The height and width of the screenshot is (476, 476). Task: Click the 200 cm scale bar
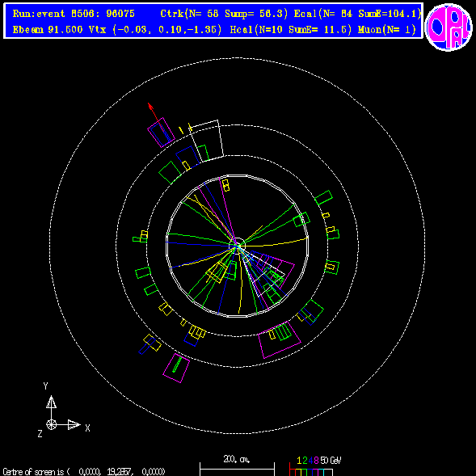click(237, 469)
